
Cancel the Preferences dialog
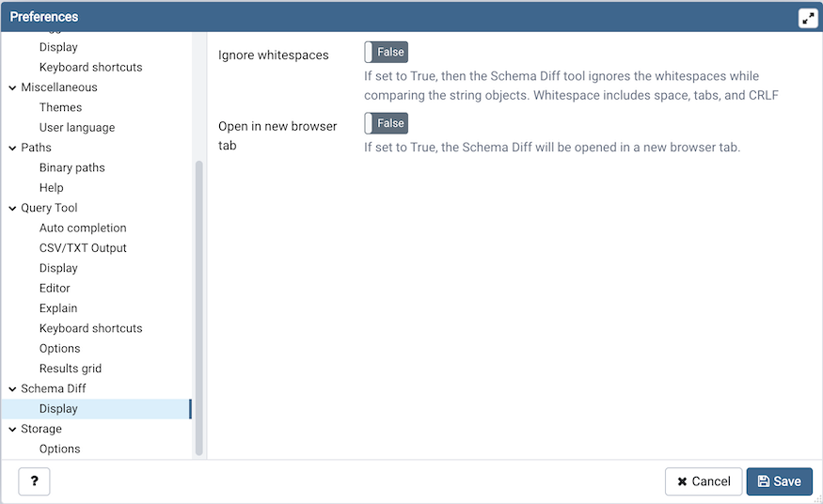point(704,481)
